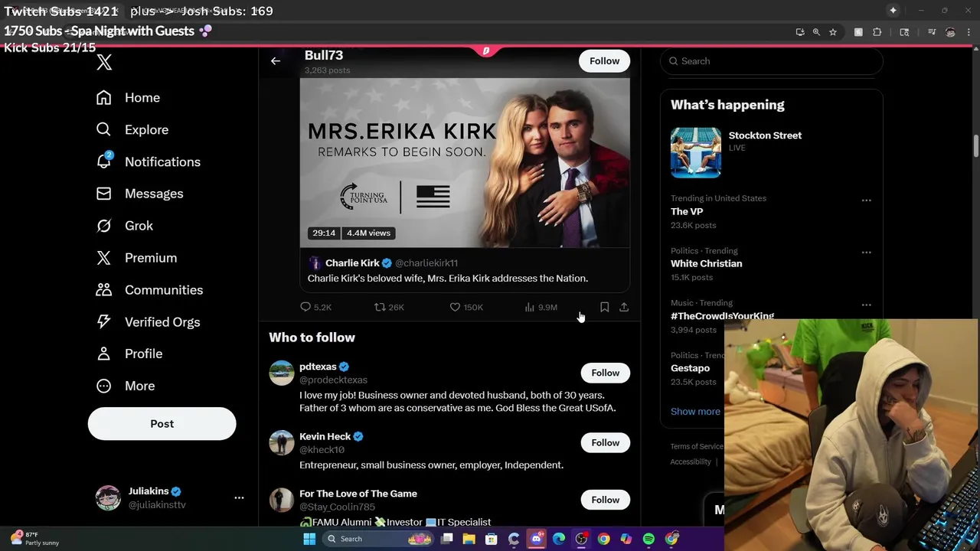Viewport: 980px width, 551px height.
Task: Open the X logo home icon
Action: (104, 63)
